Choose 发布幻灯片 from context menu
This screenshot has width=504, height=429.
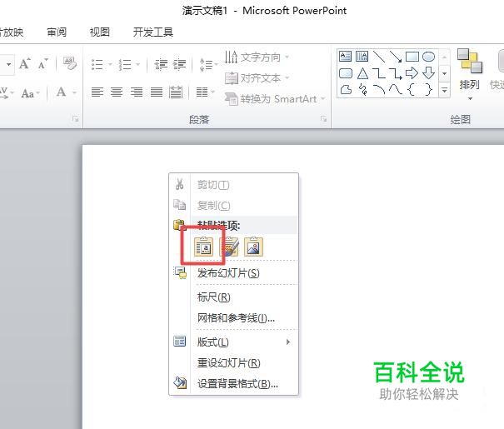coord(234,273)
